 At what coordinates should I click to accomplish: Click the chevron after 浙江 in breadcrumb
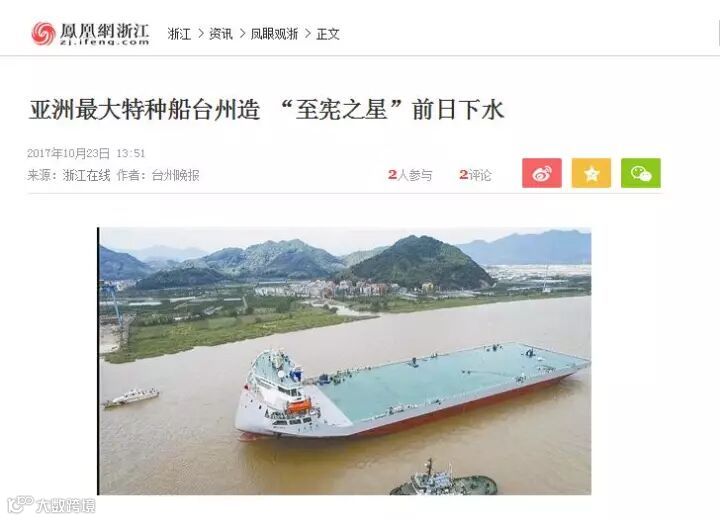[x=201, y=34]
